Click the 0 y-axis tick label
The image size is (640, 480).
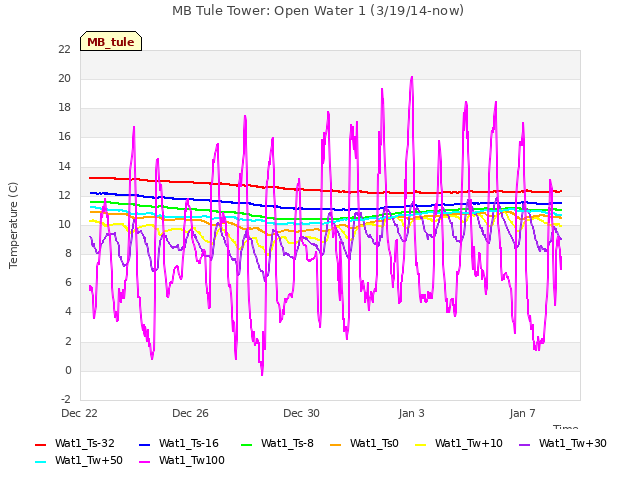point(68,371)
